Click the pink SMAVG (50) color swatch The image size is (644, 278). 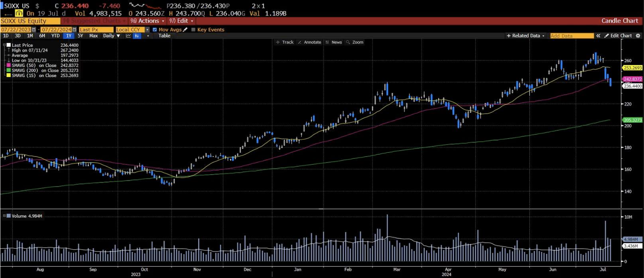(x=9, y=65)
